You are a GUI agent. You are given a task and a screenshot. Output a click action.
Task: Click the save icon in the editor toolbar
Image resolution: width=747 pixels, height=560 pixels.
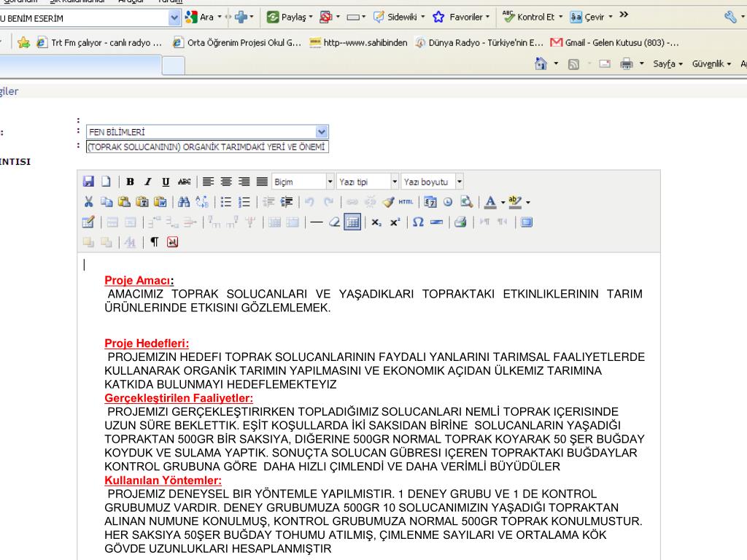88,182
